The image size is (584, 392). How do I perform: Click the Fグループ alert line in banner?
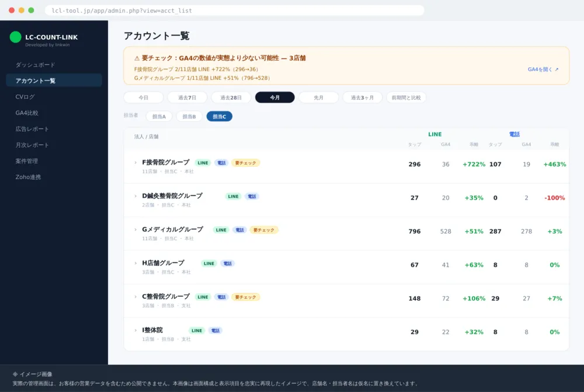pyautogui.click(x=196, y=69)
